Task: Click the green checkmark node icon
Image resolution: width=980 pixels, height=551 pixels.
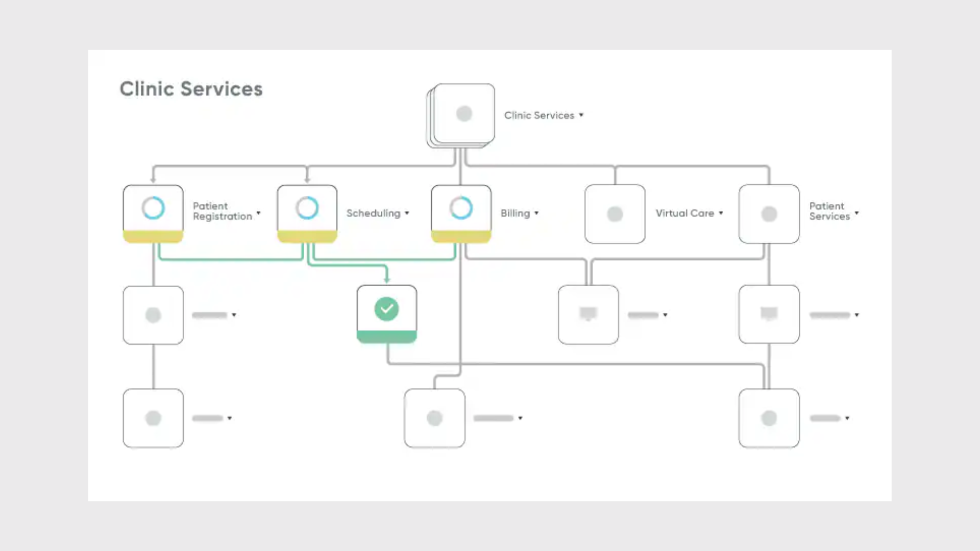Action: [386, 308]
